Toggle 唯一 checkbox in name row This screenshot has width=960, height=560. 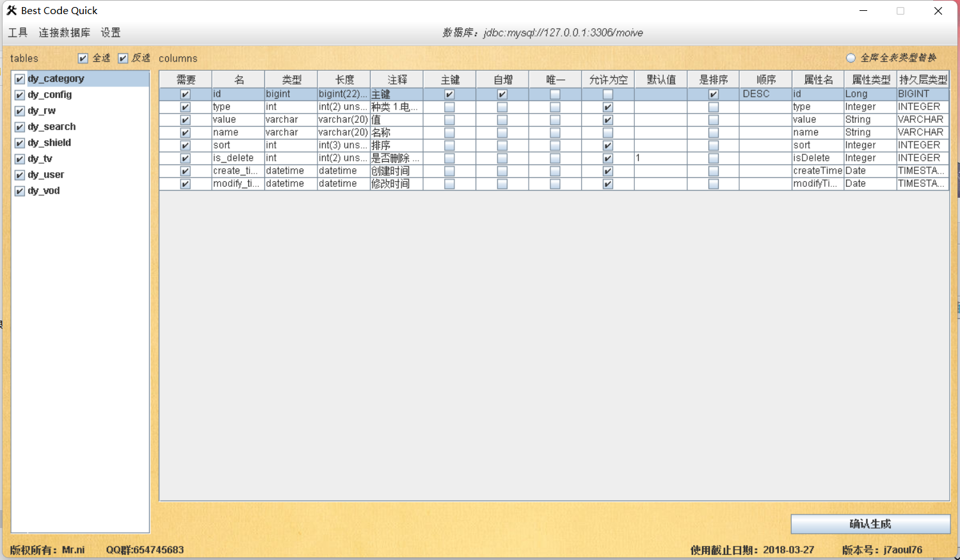coord(555,132)
